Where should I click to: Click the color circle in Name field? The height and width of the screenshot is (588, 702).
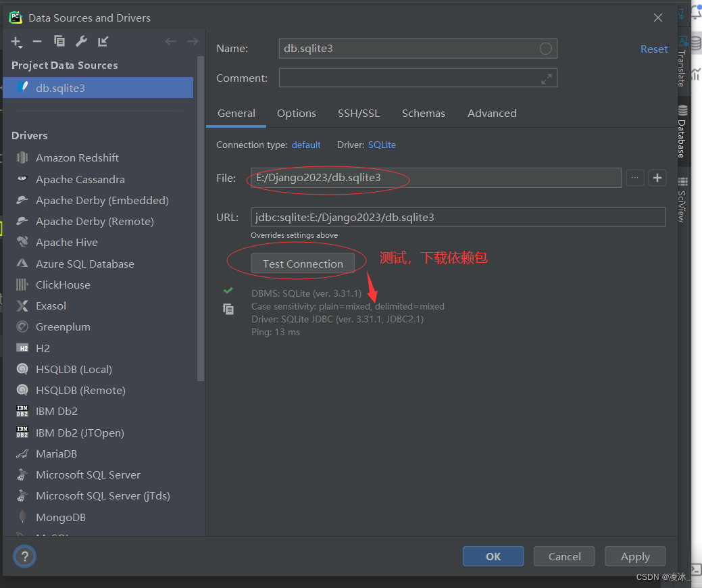(x=545, y=49)
